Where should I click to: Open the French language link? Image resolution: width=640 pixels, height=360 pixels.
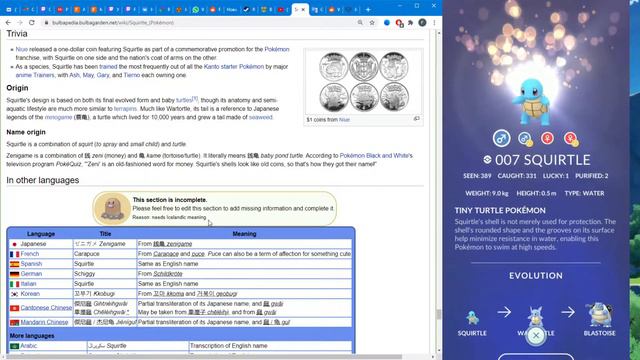[x=30, y=254]
